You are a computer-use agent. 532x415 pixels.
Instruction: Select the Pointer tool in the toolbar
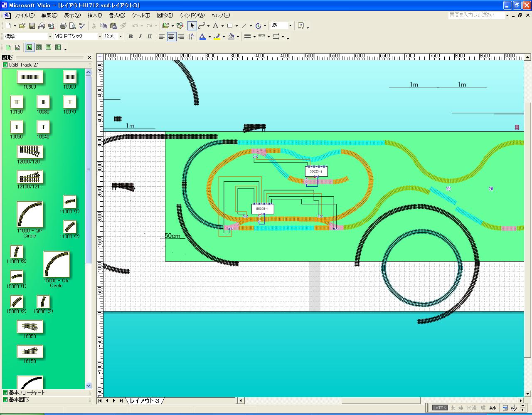click(192, 26)
